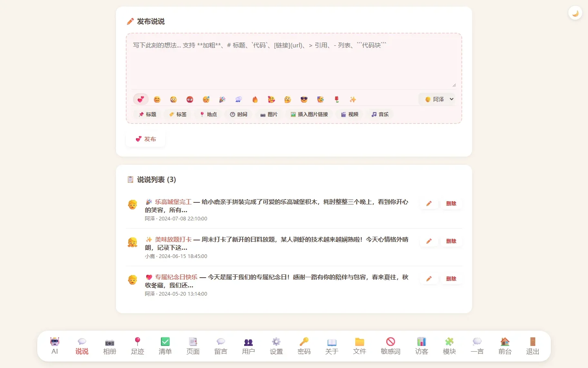This screenshot has width=588, height=368.
Task: Insert a 地点 location
Action: pyautogui.click(x=208, y=114)
